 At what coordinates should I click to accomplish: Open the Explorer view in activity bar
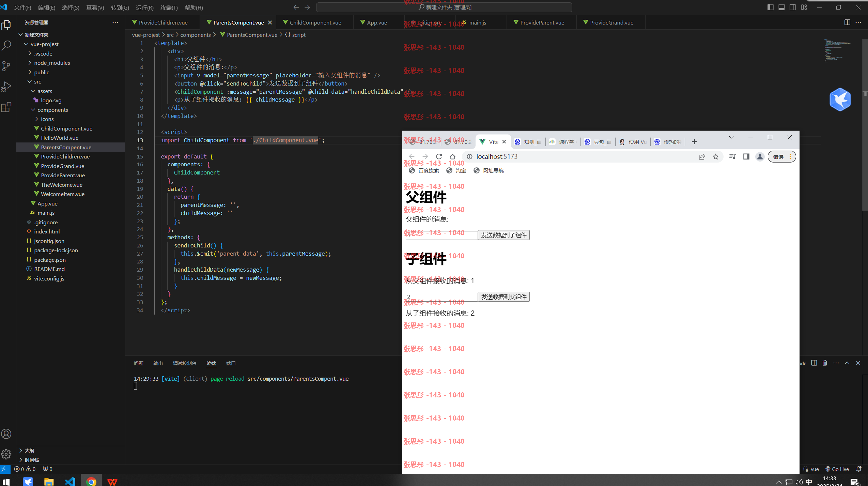pos(6,25)
